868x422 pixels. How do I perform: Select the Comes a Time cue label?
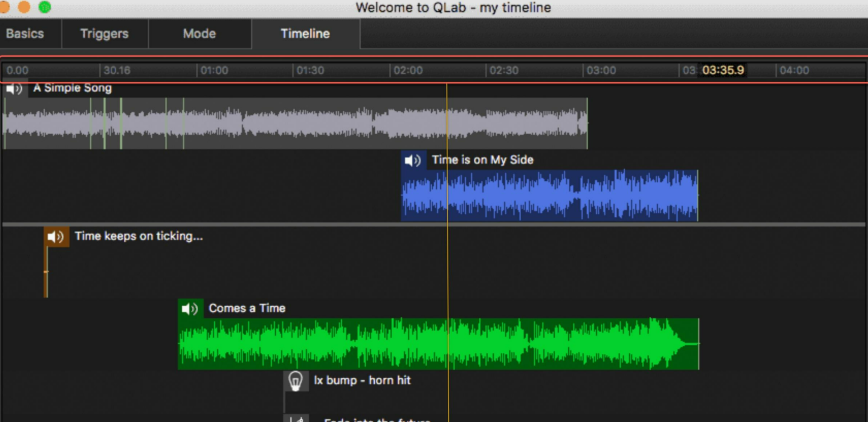pos(247,308)
